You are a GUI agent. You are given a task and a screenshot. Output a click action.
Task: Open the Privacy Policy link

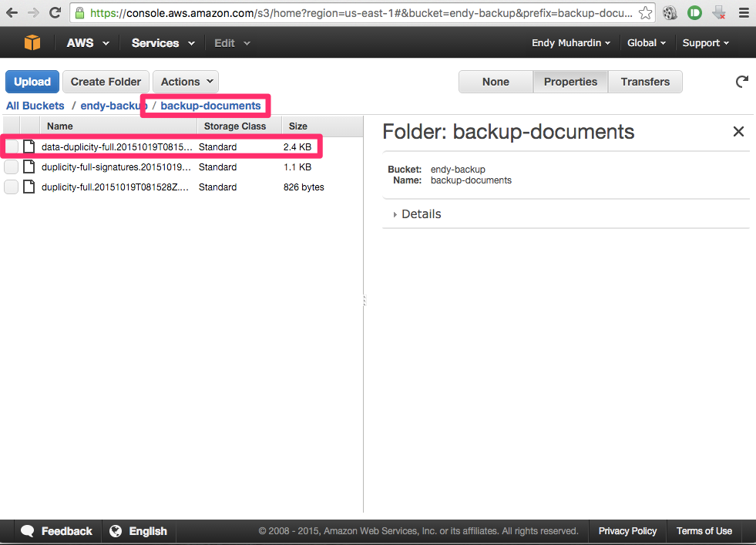point(627,531)
